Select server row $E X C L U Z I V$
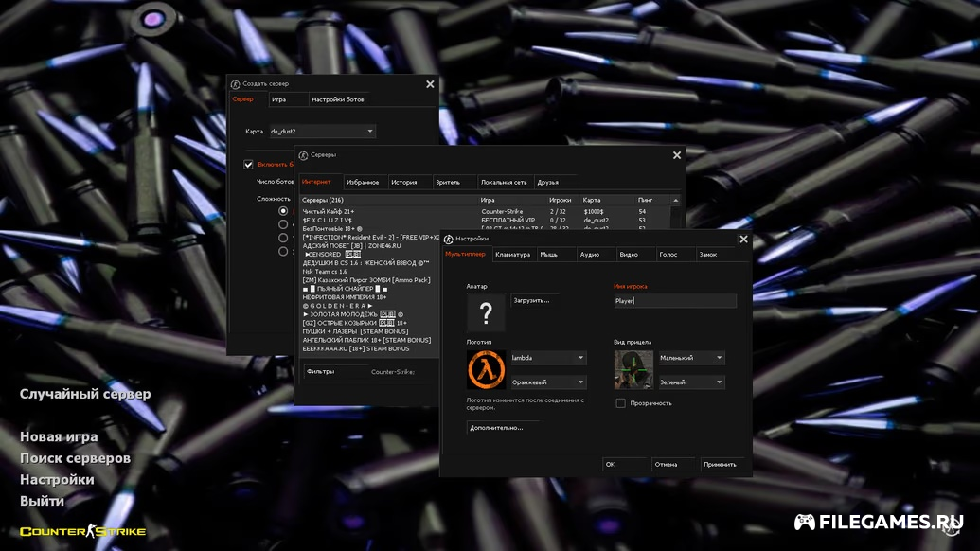980x551 pixels. pos(485,221)
